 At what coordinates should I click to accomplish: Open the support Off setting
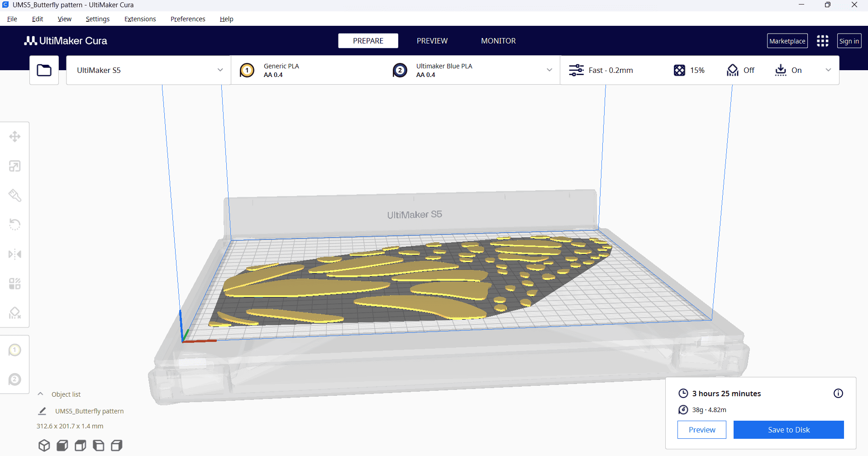[x=740, y=70]
